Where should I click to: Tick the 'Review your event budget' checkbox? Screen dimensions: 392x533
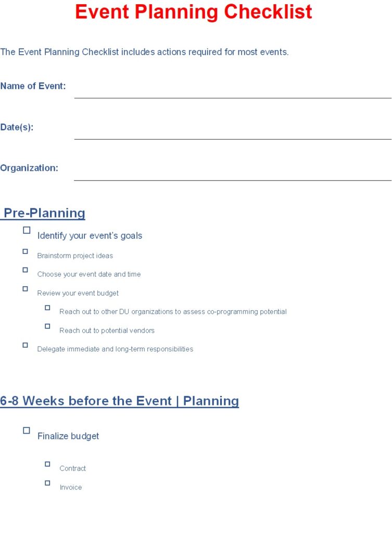[25, 289]
